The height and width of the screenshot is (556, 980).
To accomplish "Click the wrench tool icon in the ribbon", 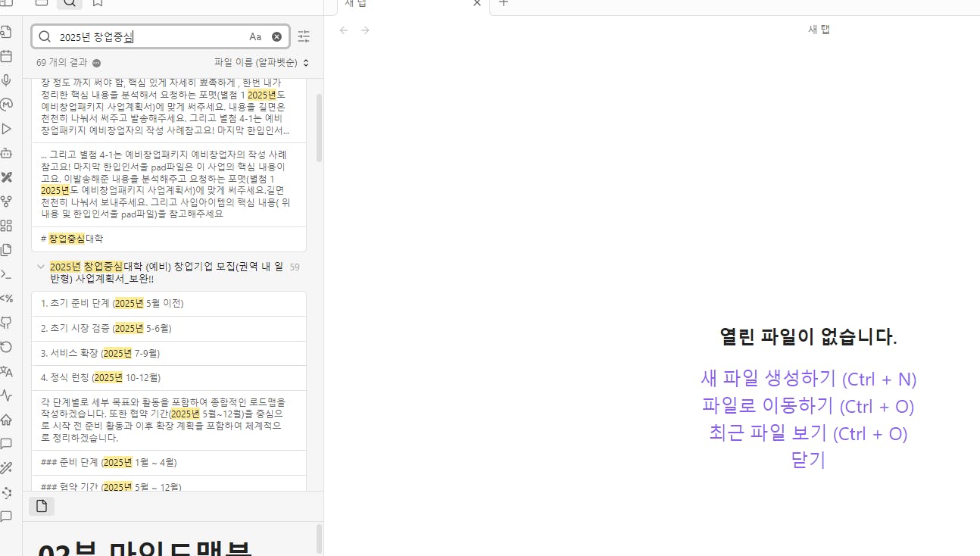I will (x=8, y=177).
